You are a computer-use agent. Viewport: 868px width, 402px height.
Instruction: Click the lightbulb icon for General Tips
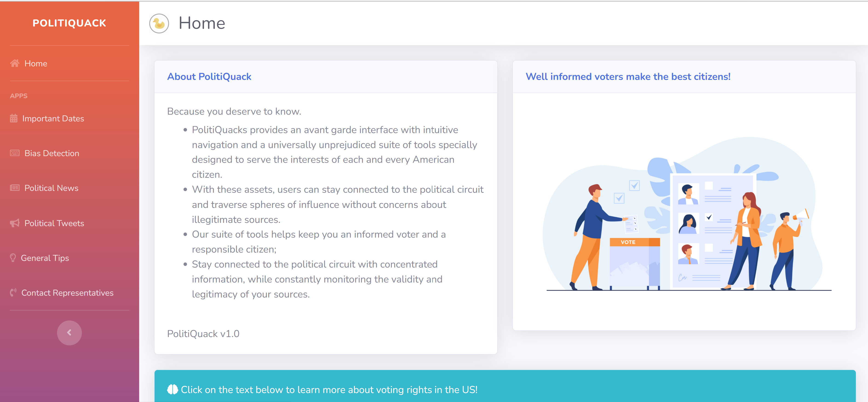13,258
